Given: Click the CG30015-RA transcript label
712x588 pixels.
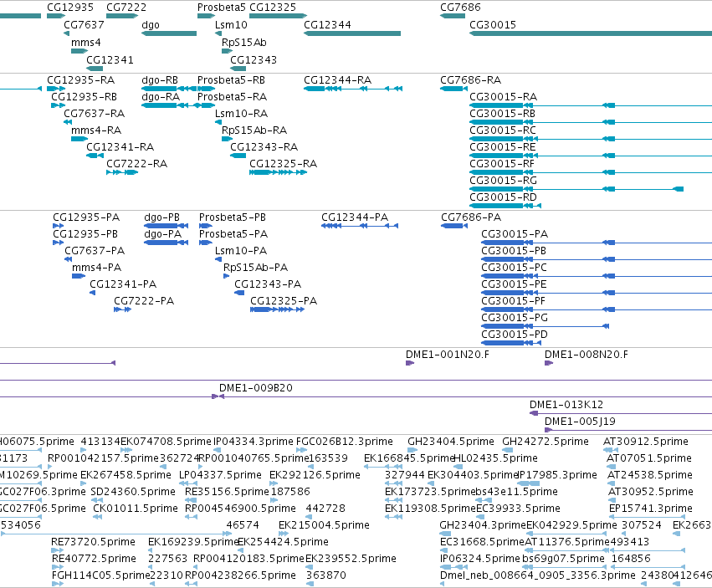Looking at the screenshot, I should (x=503, y=97).
